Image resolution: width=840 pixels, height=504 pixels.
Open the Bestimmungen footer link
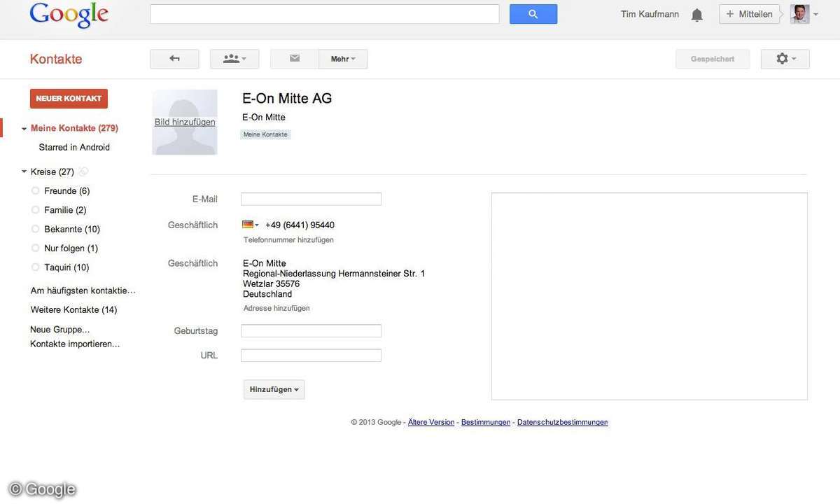click(x=486, y=423)
